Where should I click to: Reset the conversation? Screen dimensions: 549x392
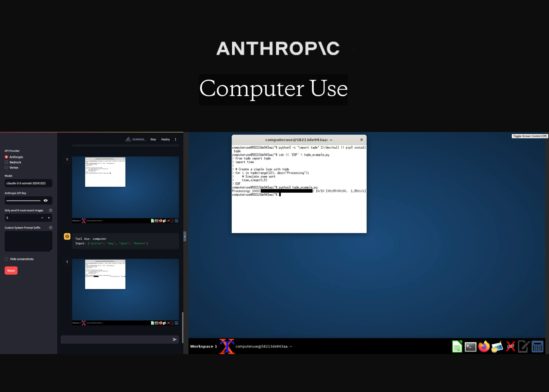click(11, 270)
